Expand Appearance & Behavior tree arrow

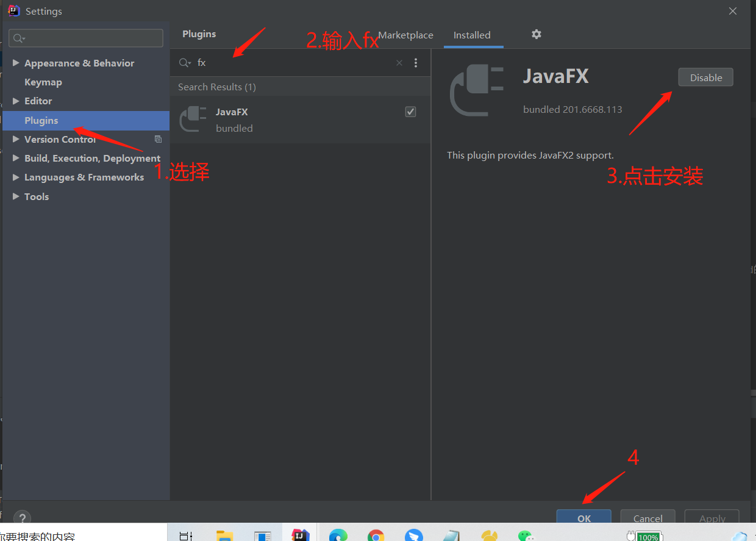tap(16, 63)
